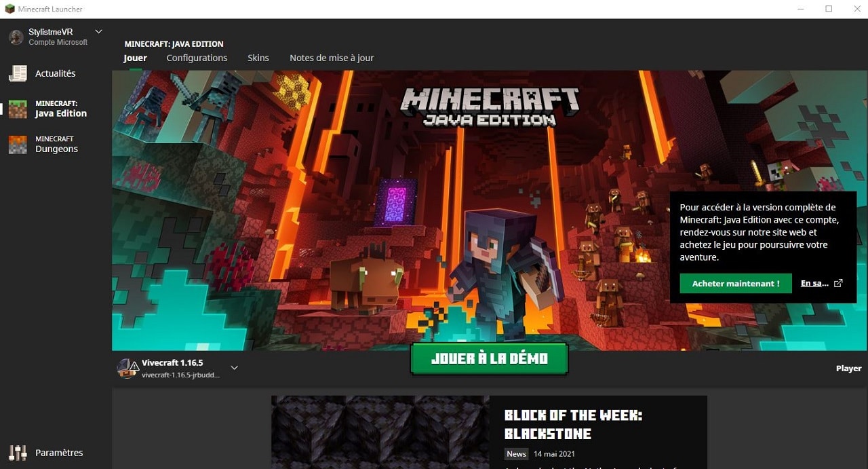Open the En savoir plus link
The height and width of the screenshot is (469, 868).
(x=814, y=284)
